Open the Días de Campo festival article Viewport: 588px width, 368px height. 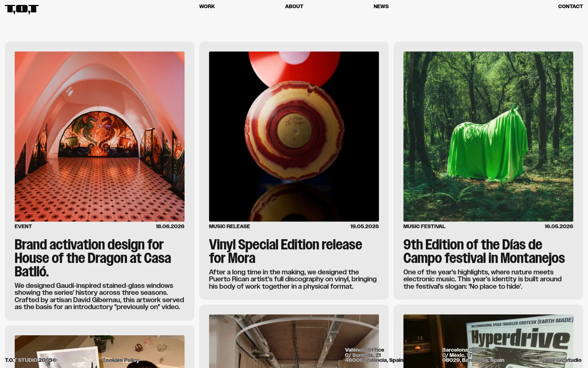(x=484, y=251)
